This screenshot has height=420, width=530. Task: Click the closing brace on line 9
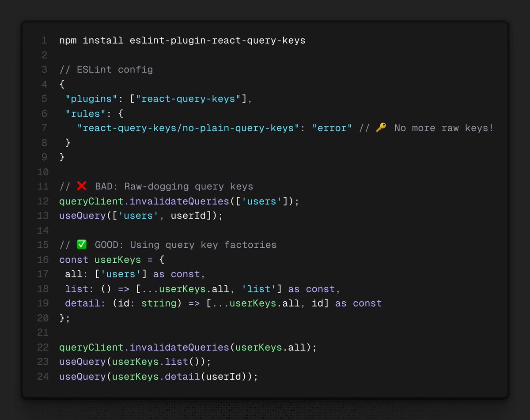coord(62,157)
